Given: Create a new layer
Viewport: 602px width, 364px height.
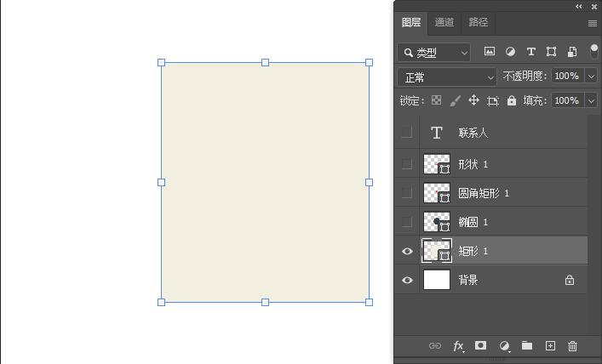Looking at the screenshot, I should point(550,346).
